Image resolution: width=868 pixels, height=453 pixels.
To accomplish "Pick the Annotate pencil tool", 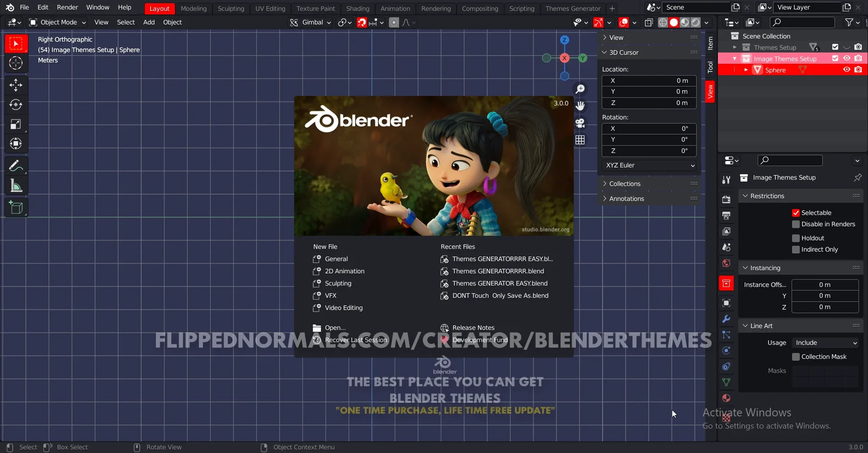I will click(x=16, y=166).
